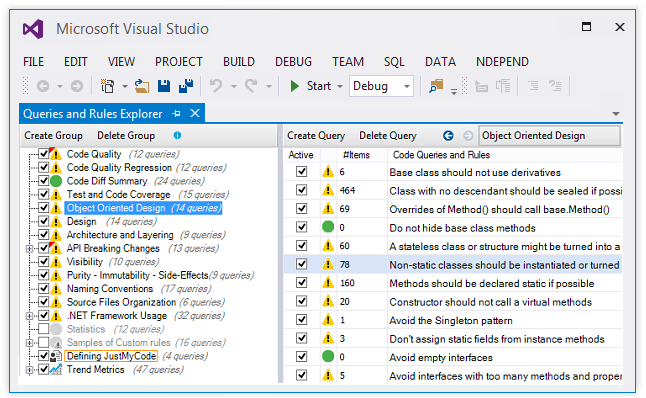Click the blue back arrow near Delete Query
Screen dimensions: 646x398
(448, 136)
